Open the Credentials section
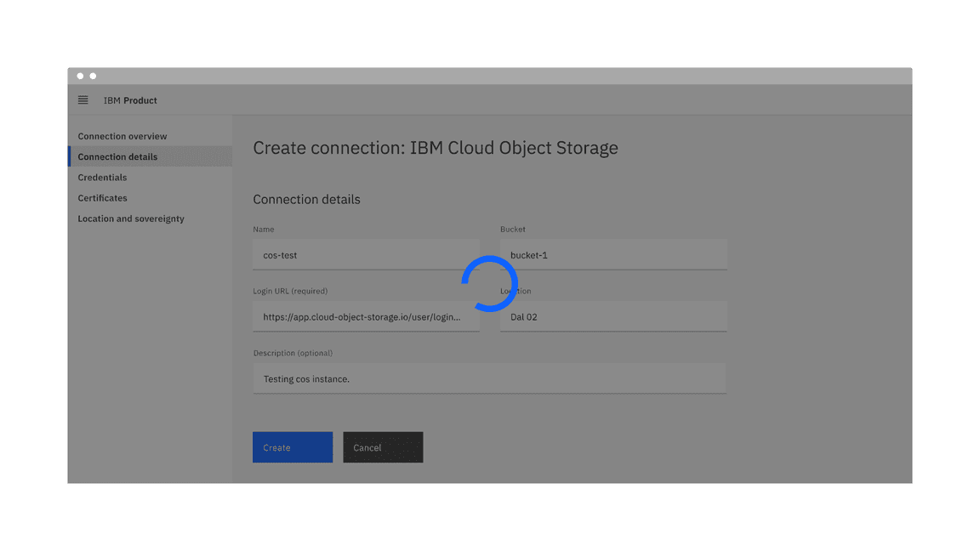Screen dimensions: 980x551 point(102,178)
